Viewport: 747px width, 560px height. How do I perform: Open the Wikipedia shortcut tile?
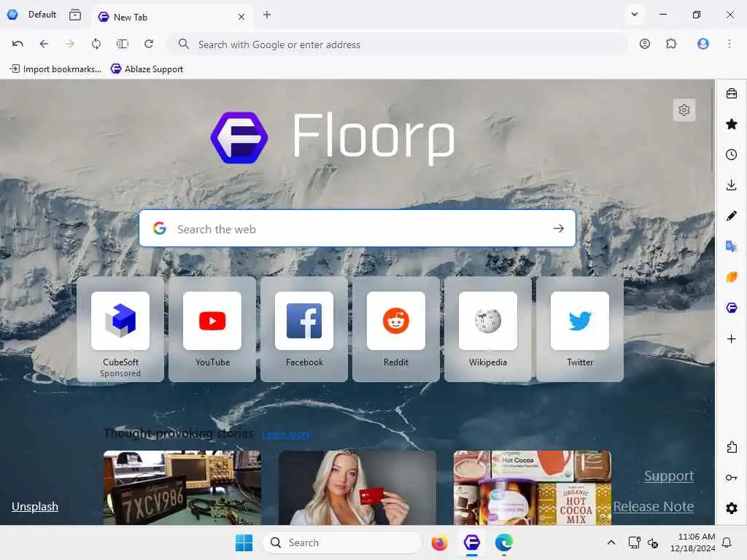click(488, 330)
